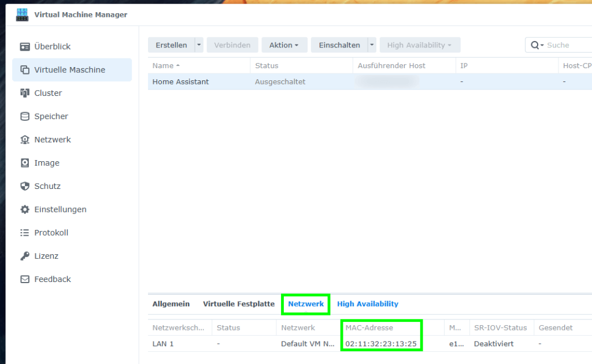Expand the Aktion menu
Viewport: 592px width, 364px height.
tap(284, 44)
